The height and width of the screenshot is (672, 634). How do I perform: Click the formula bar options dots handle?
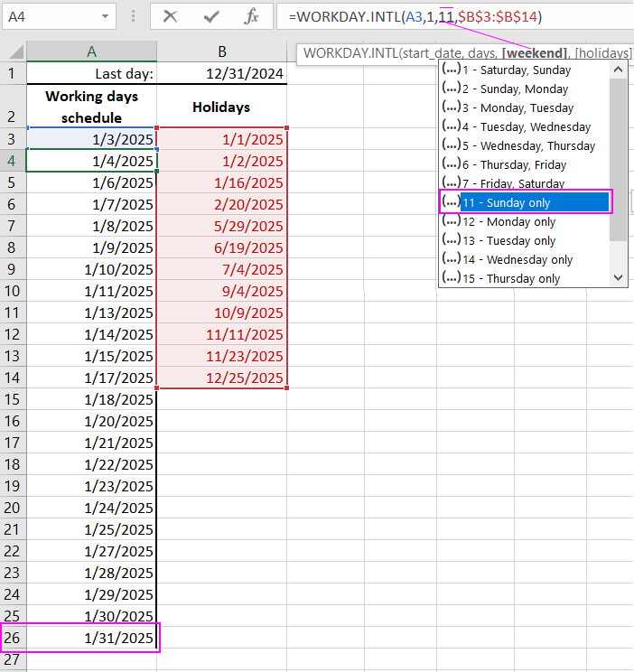coord(134,17)
